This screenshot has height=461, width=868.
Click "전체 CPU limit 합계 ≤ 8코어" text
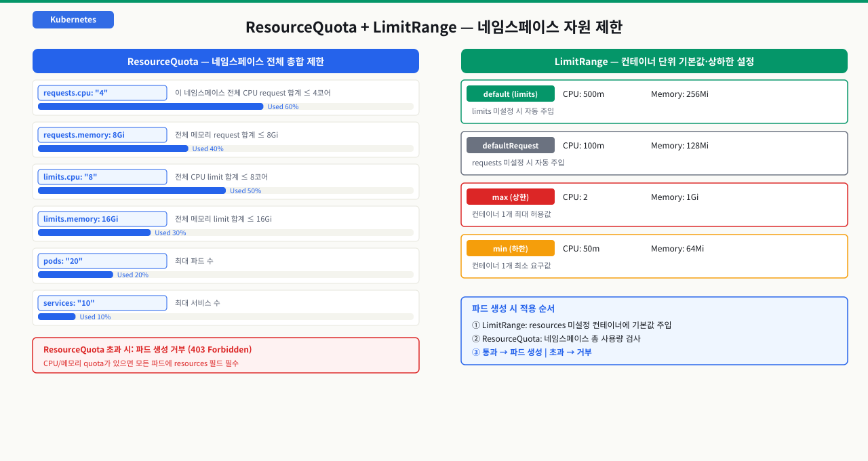tap(221, 177)
